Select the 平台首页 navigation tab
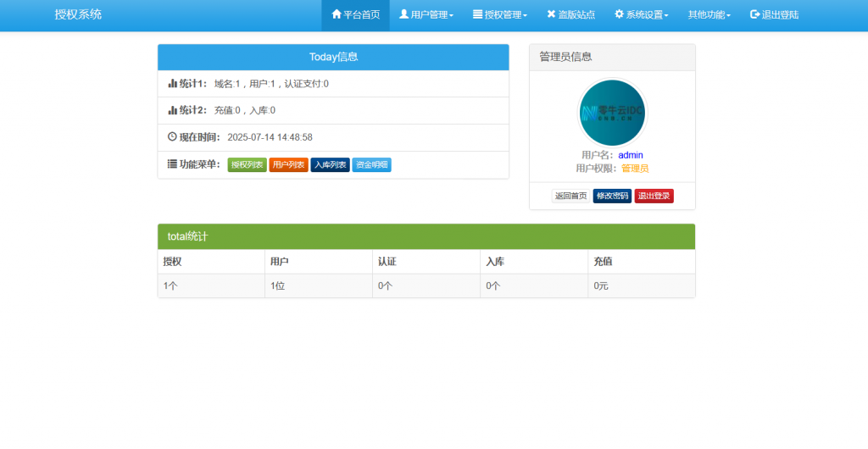The width and height of the screenshot is (868, 449). [x=355, y=15]
